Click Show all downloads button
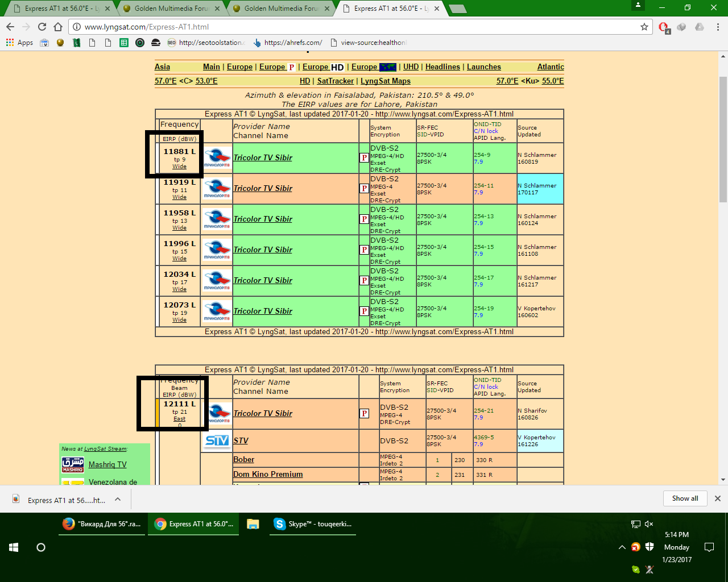 click(x=685, y=498)
